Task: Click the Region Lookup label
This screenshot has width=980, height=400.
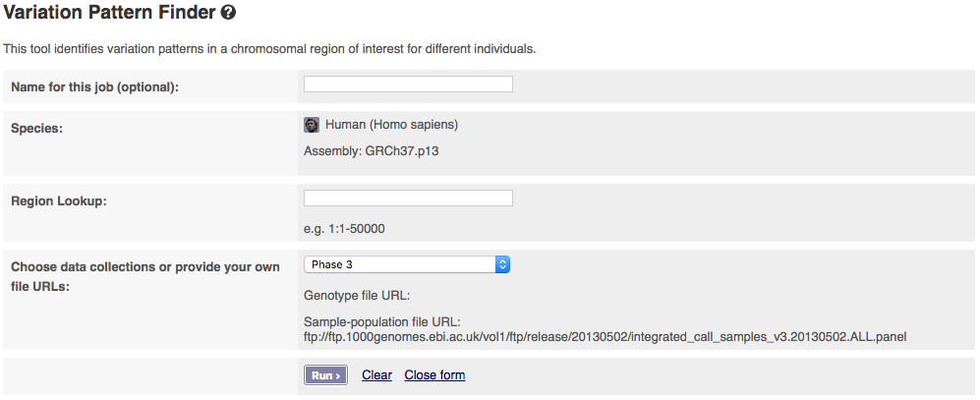Action: click(58, 201)
